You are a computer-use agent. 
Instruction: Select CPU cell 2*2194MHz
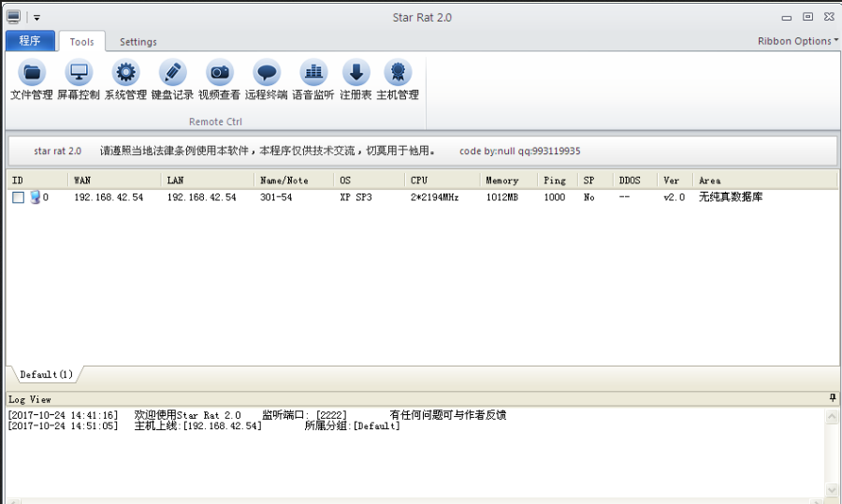(x=434, y=197)
